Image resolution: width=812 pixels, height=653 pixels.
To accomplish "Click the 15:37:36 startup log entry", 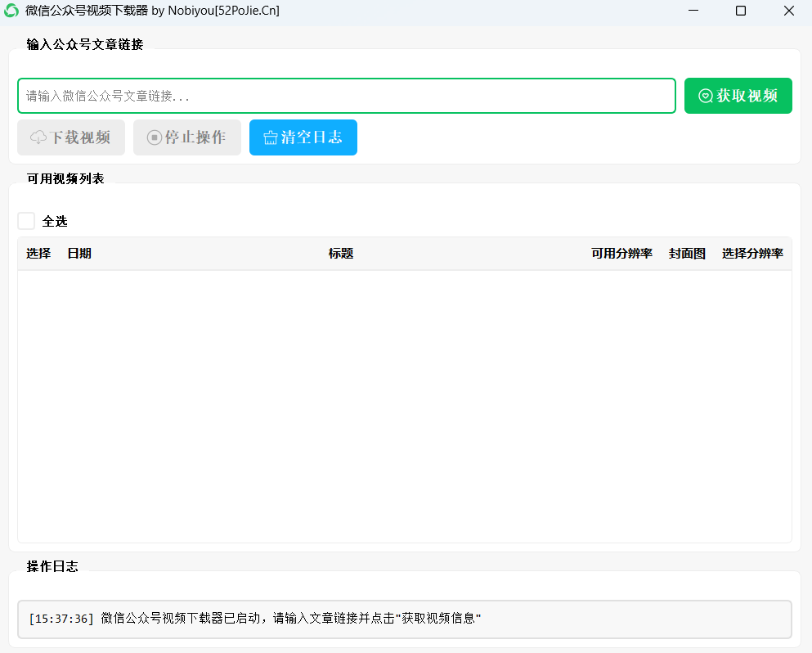I will pyautogui.click(x=255, y=619).
